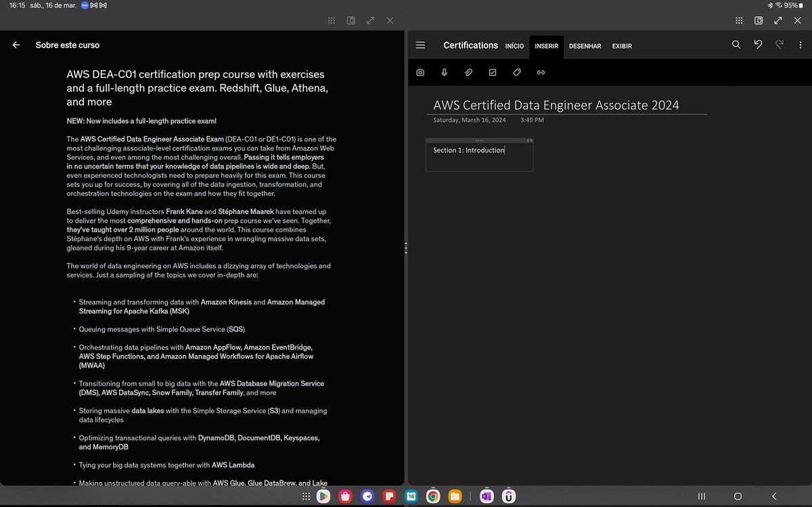
Task: Attach a file using paperclip icon
Action: pos(468,72)
